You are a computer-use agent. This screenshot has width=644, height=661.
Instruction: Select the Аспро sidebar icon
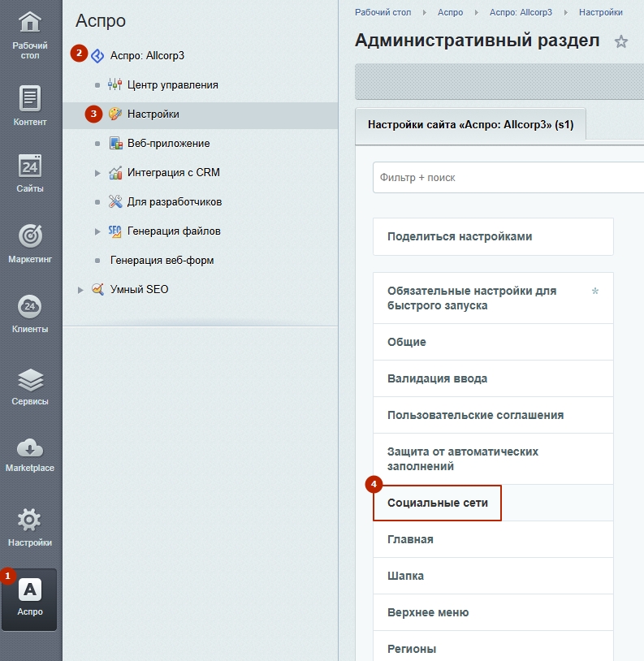(30, 591)
